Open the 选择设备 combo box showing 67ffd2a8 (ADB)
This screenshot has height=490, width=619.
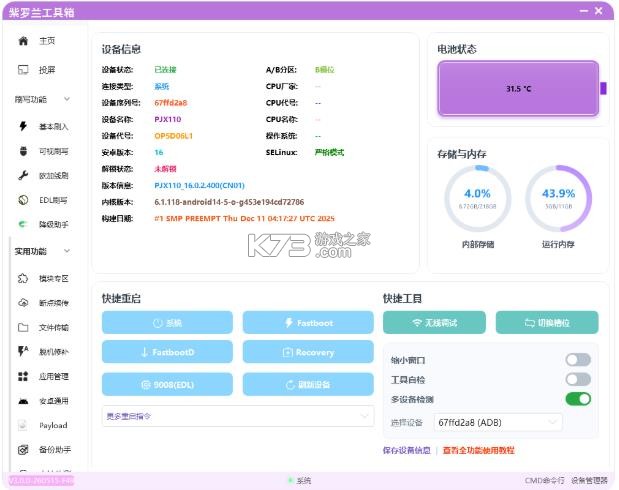click(x=498, y=422)
